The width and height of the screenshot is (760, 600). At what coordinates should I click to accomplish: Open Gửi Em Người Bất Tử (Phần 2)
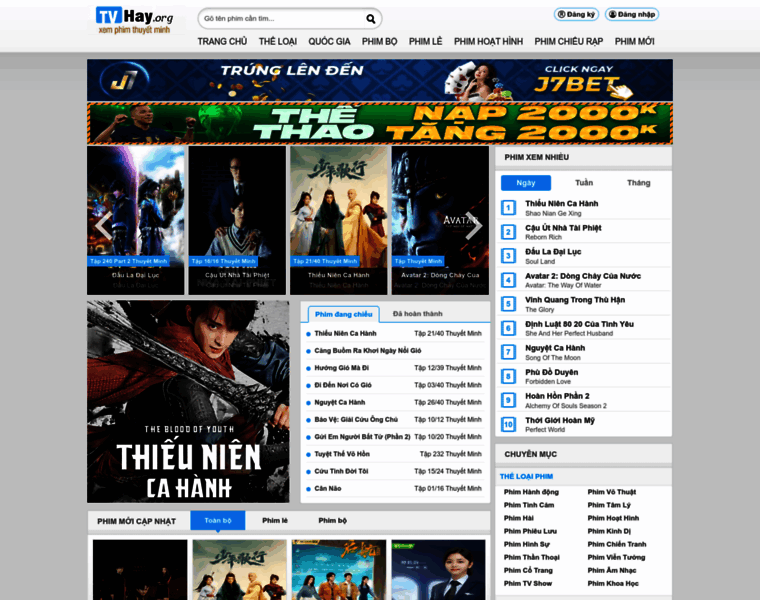(x=363, y=437)
